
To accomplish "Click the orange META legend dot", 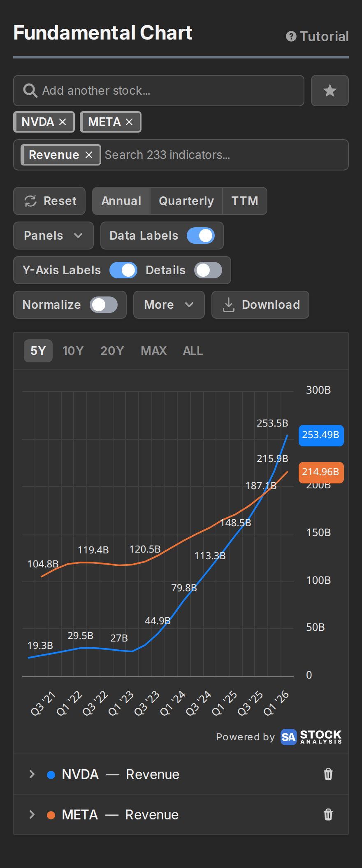I will tap(51, 815).
